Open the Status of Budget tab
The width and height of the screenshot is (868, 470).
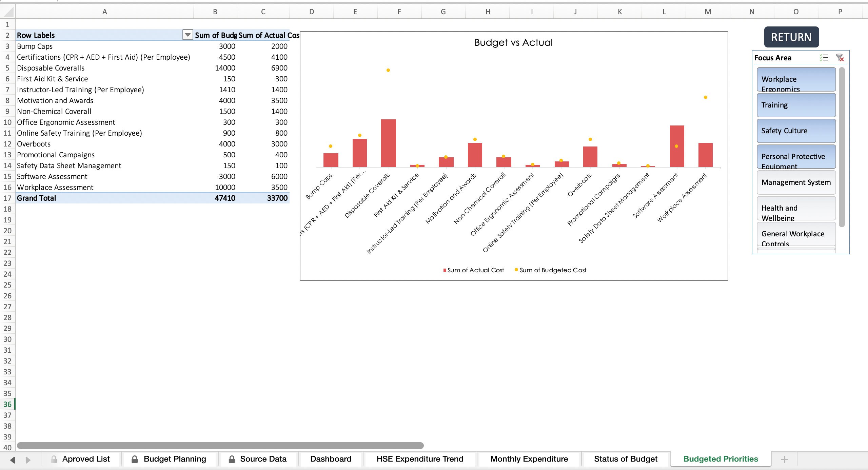point(626,459)
